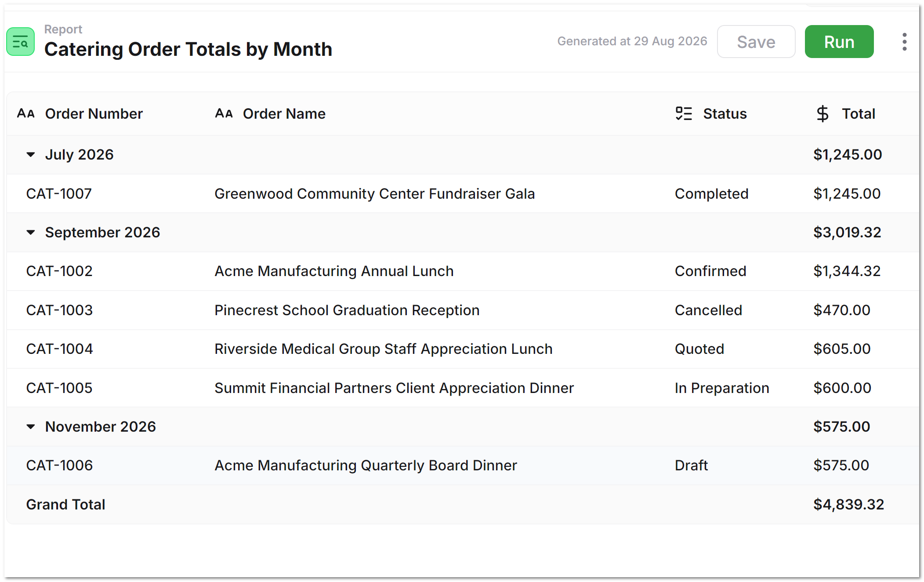Click order number CAT-1002
Image resolution: width=924 pixels, height=582 pixels.
59,271
